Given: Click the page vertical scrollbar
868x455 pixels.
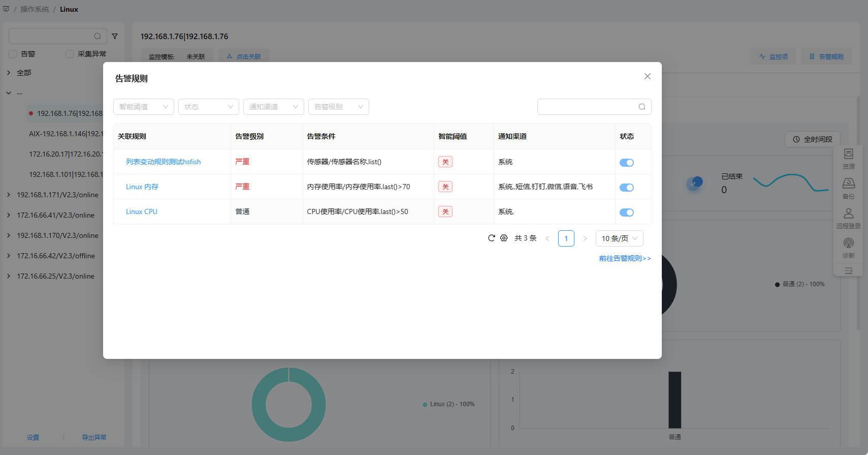Looking at the screenshot, I should 858,214.
